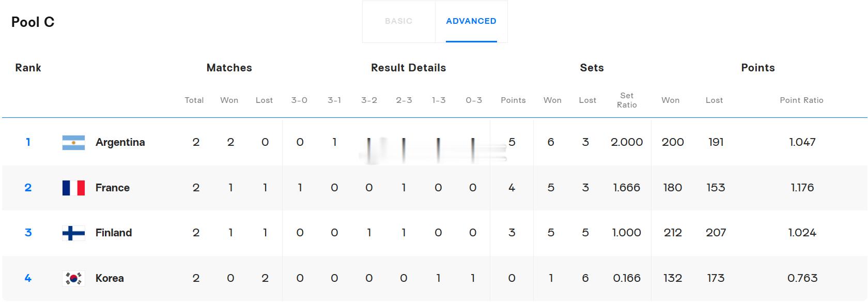Click the Result Details group header
868x302 pixels.
408,68
